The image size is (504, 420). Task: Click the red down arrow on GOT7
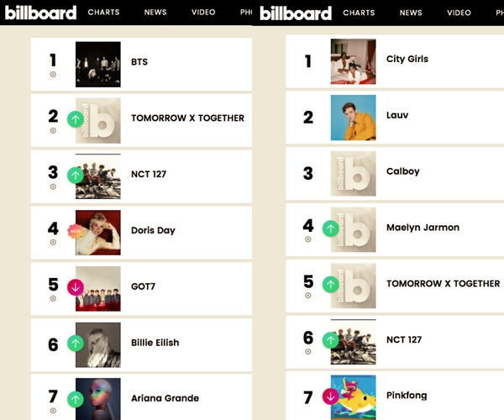76,287
